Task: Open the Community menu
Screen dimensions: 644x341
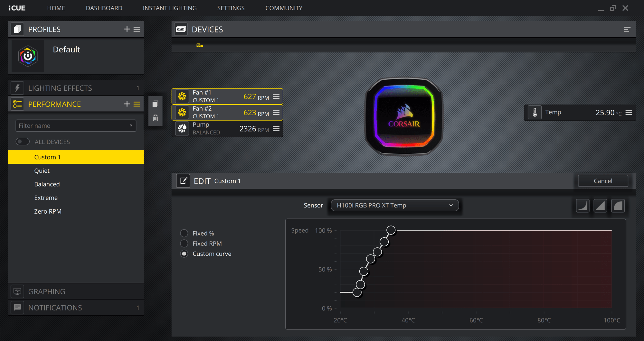Action: pos(284,8)
